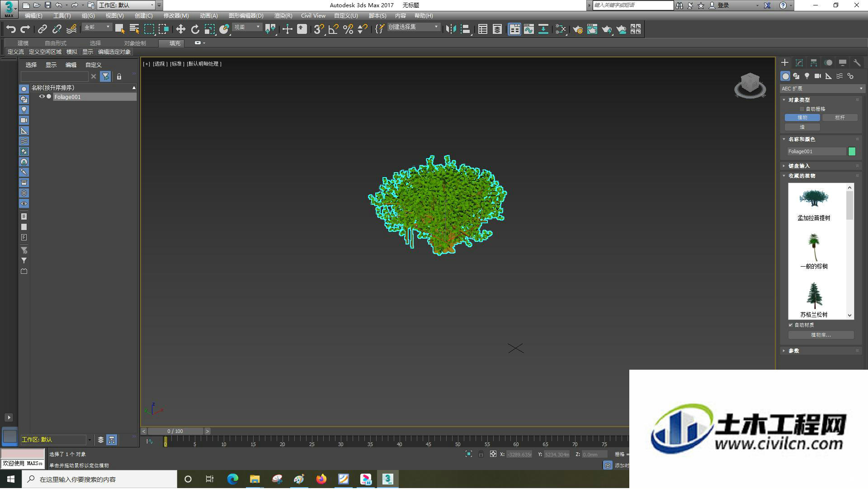Viewport: 868px width, 489px height.
Task: Toggle the 3D Snaps button
Action: point(319,29)
